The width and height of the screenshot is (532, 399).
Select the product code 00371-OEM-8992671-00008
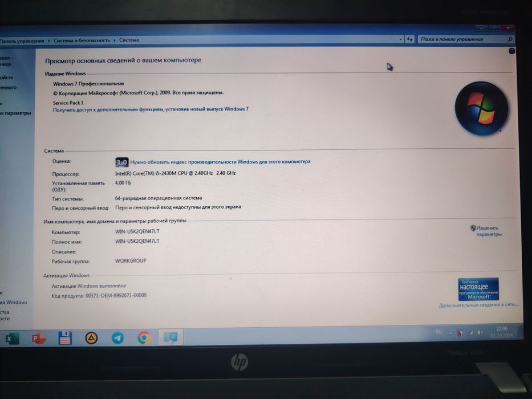click(116, 295)
